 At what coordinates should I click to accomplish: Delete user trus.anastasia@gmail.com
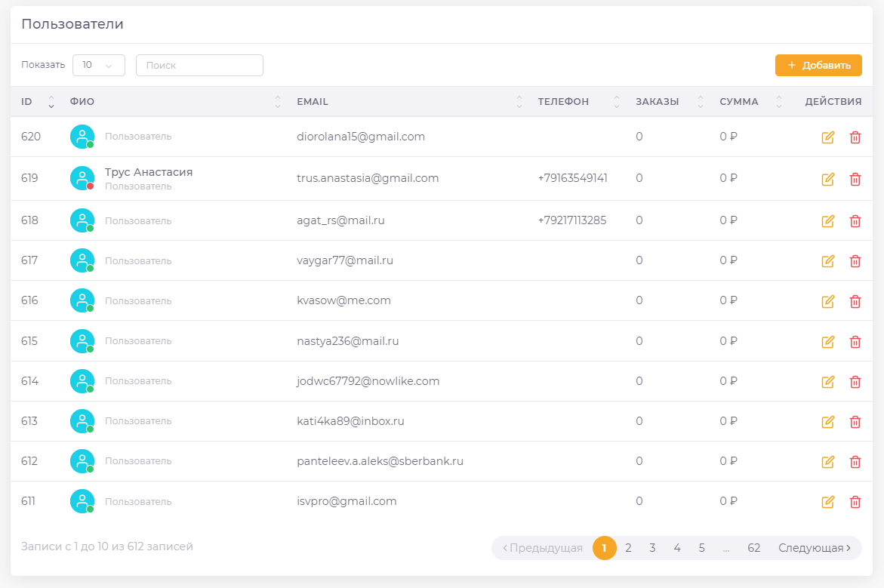tap(855, 179)
